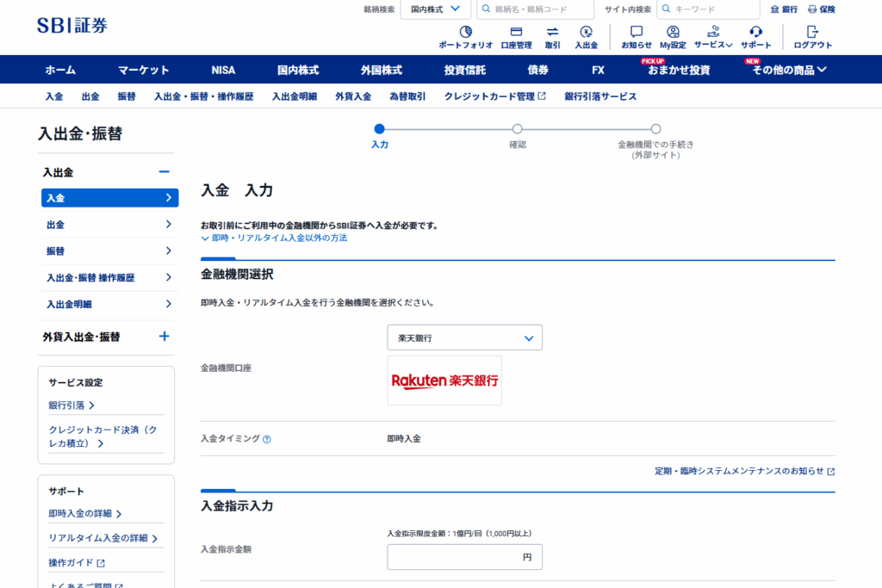Open the サポート headset icon
Screen dimensions: 882x588
[755, 32]
